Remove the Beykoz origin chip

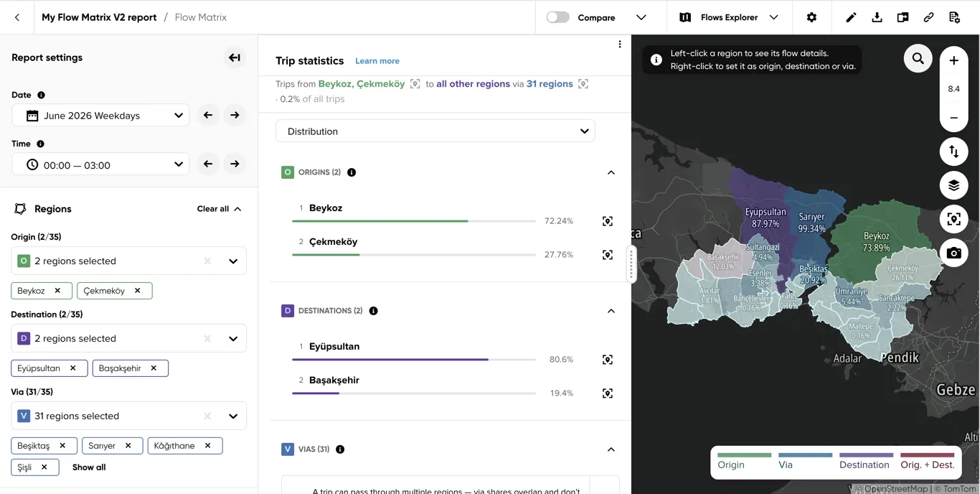[58, 291]
